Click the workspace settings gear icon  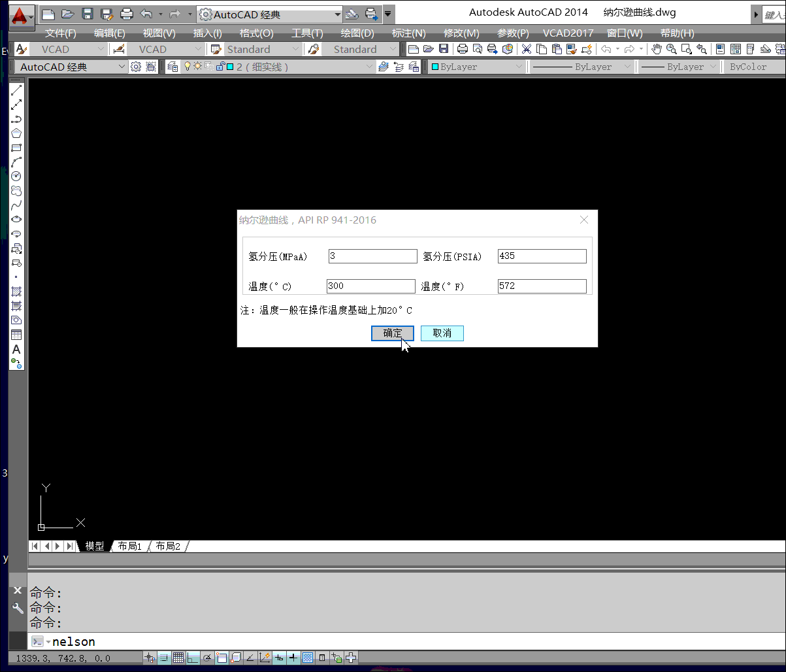(135, 67)
